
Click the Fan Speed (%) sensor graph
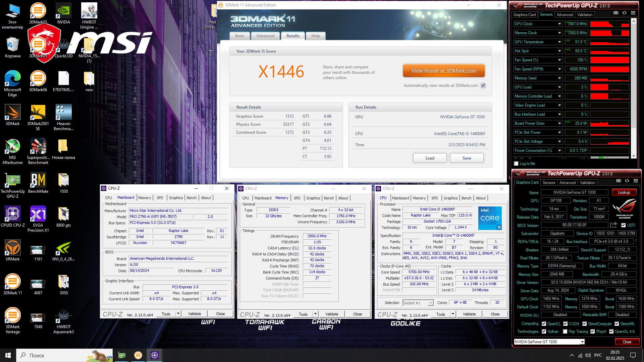click(609, 60)
